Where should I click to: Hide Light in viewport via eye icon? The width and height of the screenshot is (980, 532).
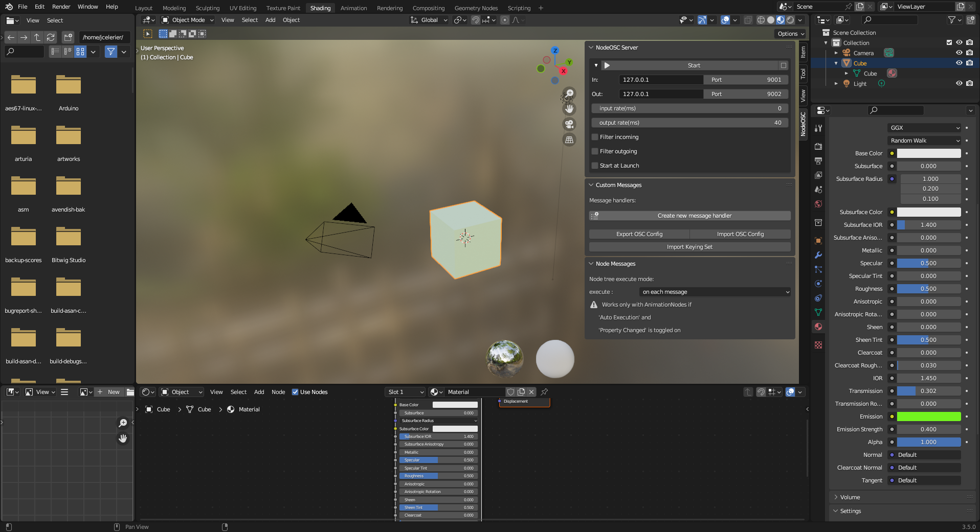coord(959,83)
